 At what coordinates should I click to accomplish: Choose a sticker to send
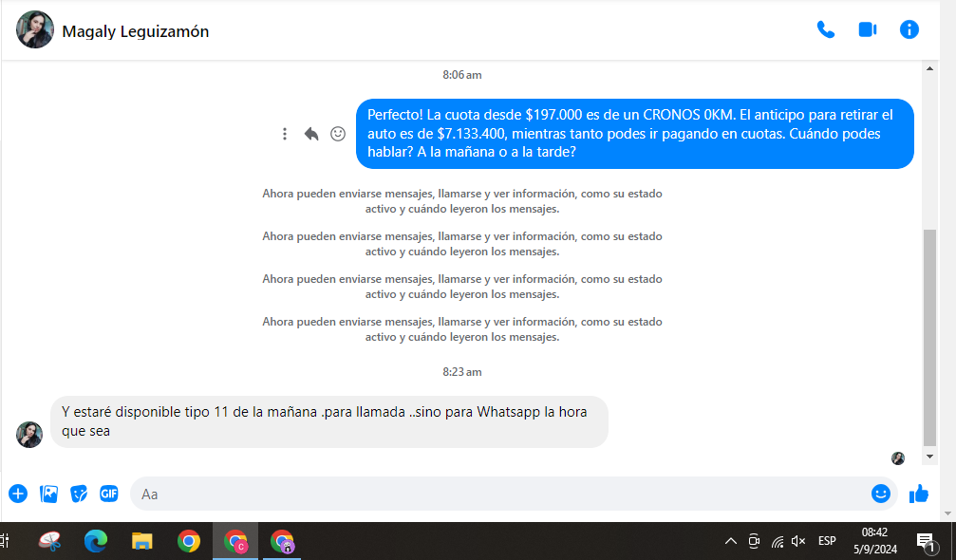click(79, 494)
